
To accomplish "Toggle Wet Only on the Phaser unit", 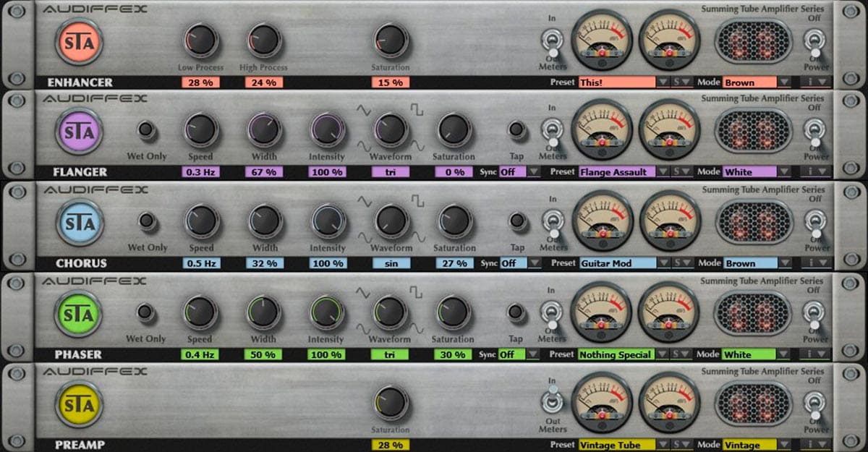I will pyautogui.click(x=147, y=312).
